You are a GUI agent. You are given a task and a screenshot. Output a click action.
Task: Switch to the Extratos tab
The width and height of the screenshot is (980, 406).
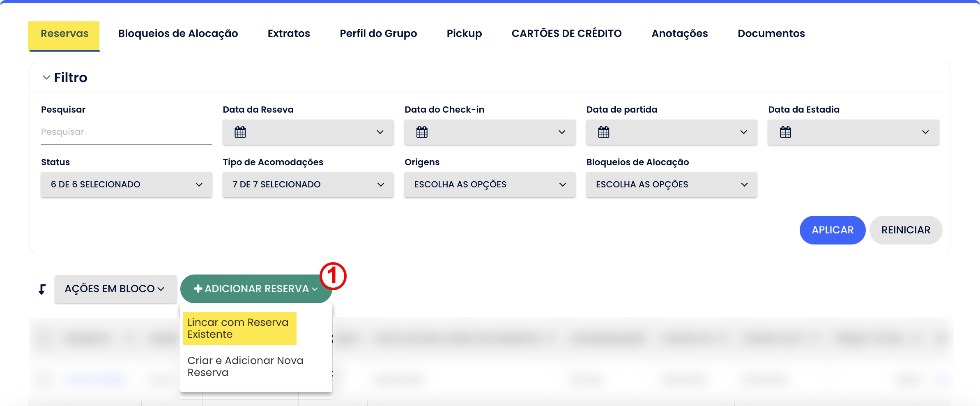click(x=289, y=33)
